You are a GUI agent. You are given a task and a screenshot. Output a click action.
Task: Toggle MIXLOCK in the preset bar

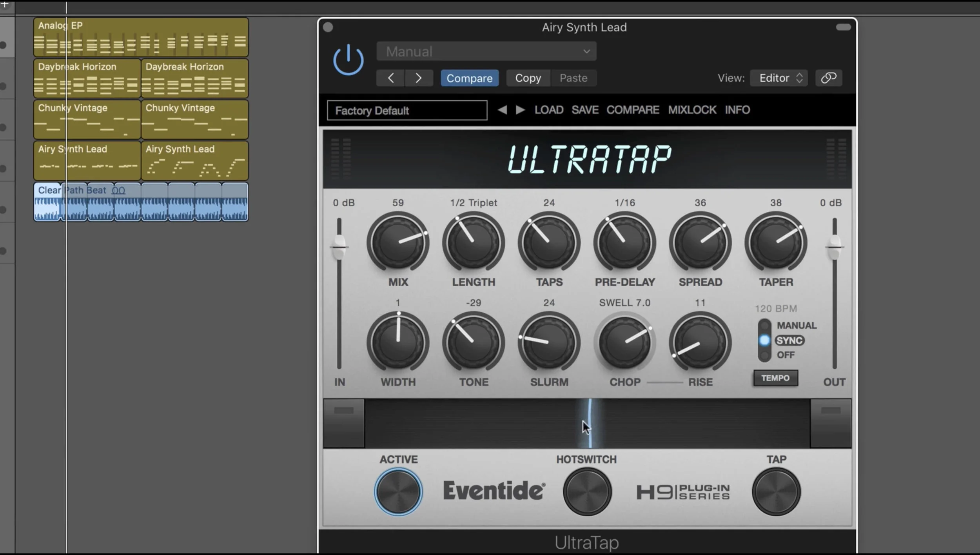click(x=692, y=110)
